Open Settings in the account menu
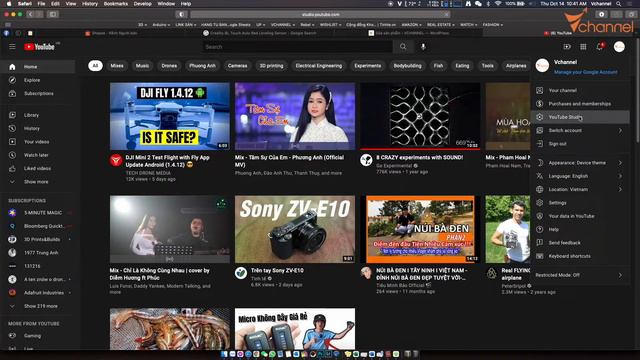Screen dimensions: 640x360 pyautogui.click(x=580, y=203)
